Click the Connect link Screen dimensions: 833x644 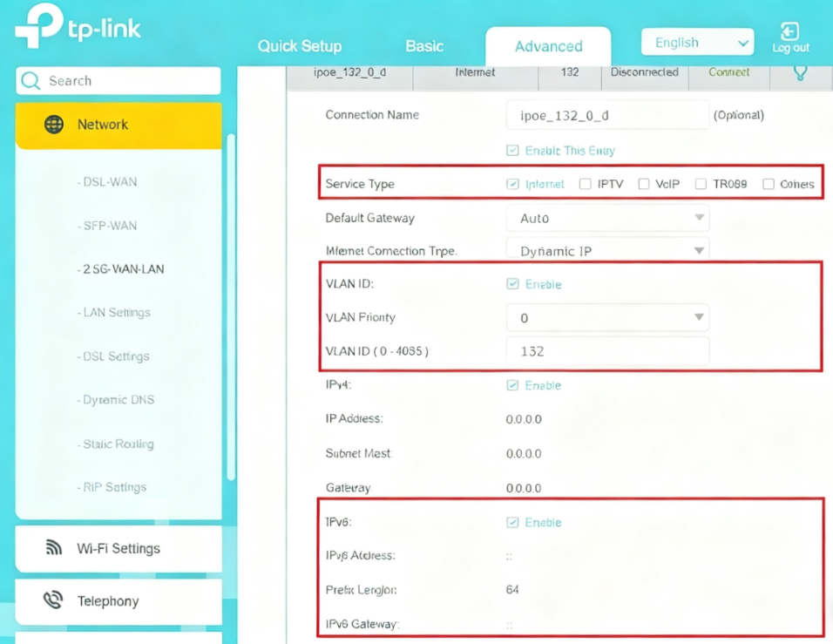coord(729,72)
